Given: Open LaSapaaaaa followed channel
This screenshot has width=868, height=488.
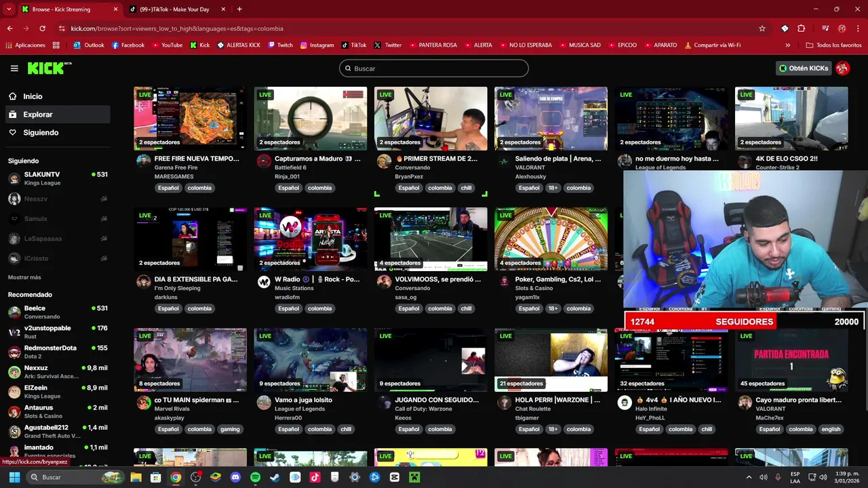Looking at the screenshot, I should coord(58,239).
